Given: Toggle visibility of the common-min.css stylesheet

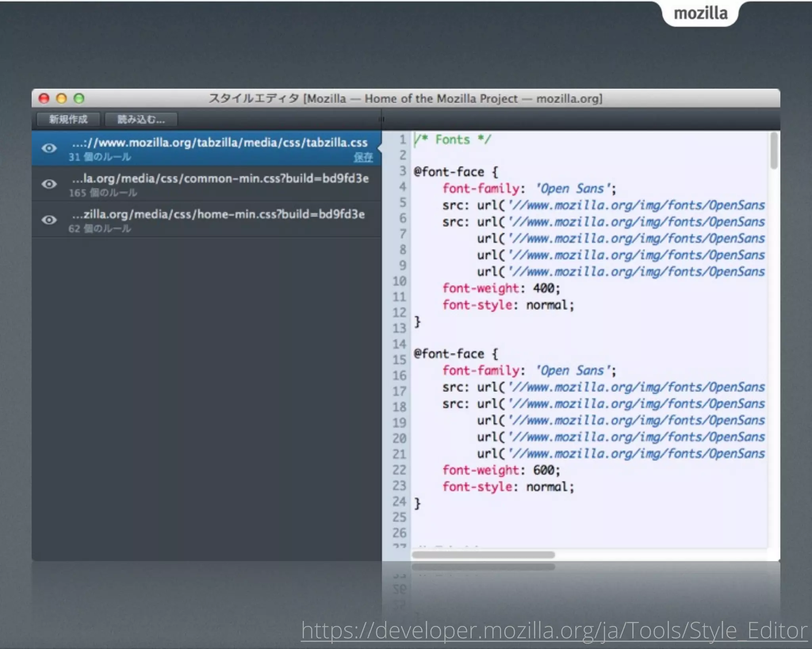Looking at the screenshot, I should [x=49, y=184].
